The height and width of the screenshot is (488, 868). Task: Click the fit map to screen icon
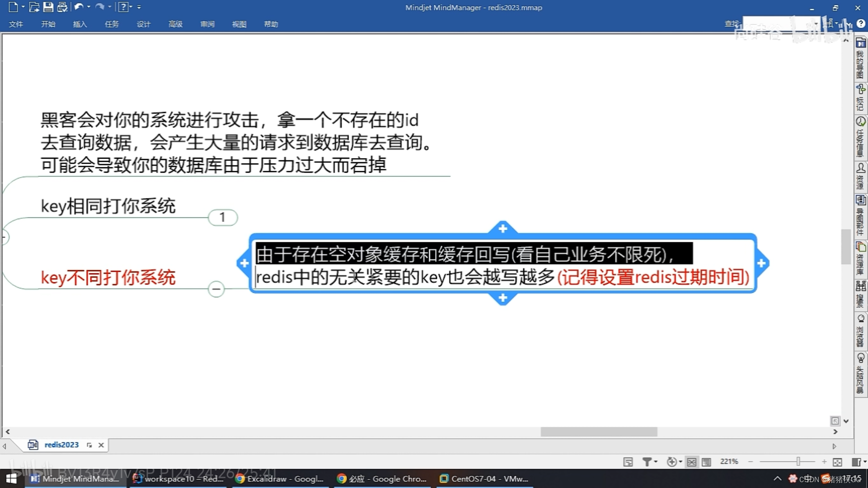pyautogui.click(x=837, y=462)
